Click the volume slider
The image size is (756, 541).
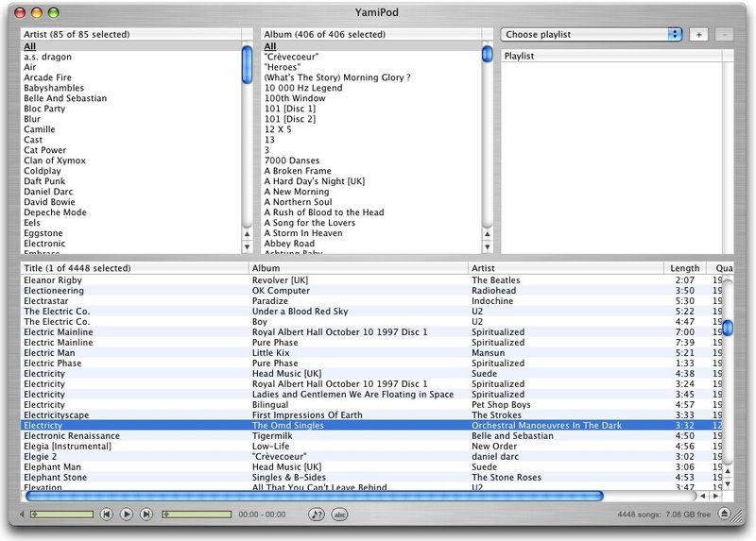click(x=61, y=515)
